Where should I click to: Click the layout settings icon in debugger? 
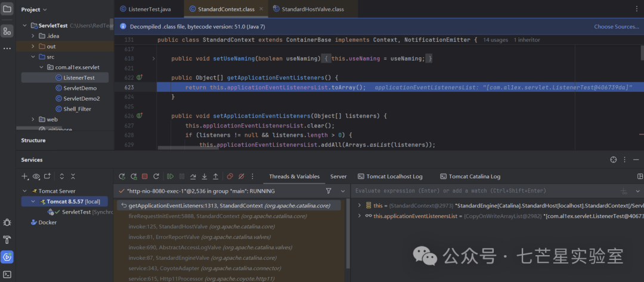pyautogui.click(x=640, y=176)
